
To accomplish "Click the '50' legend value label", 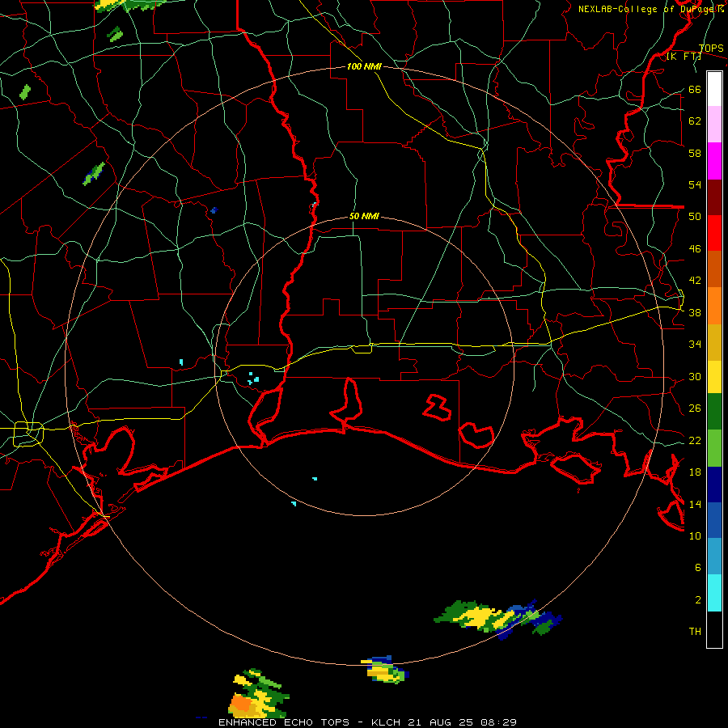I will click(x=695, y=217).
